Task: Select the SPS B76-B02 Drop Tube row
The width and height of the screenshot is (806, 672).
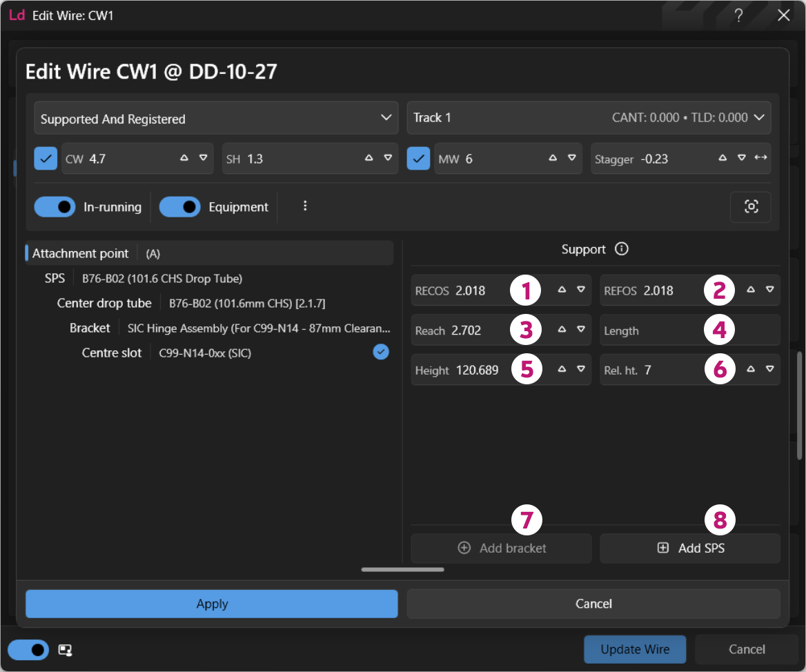Action: tap(209, 279)
